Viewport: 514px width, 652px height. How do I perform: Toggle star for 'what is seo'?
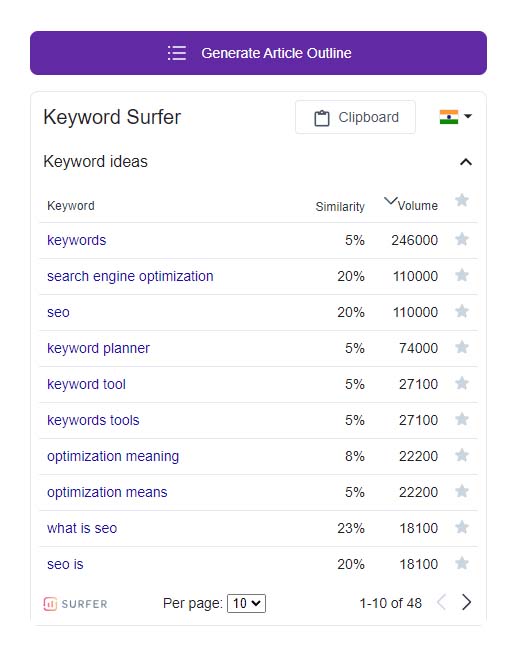pos(462,527)
